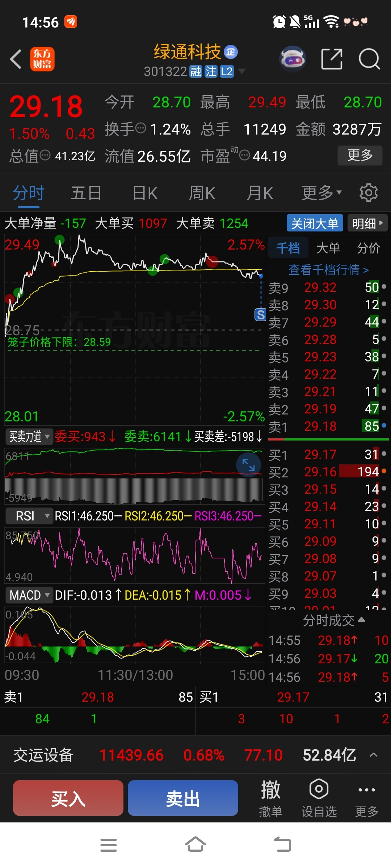This screenshot has height=868, width=391.
Task: Tap the info icon beside 总值
Action: (45, 155)
